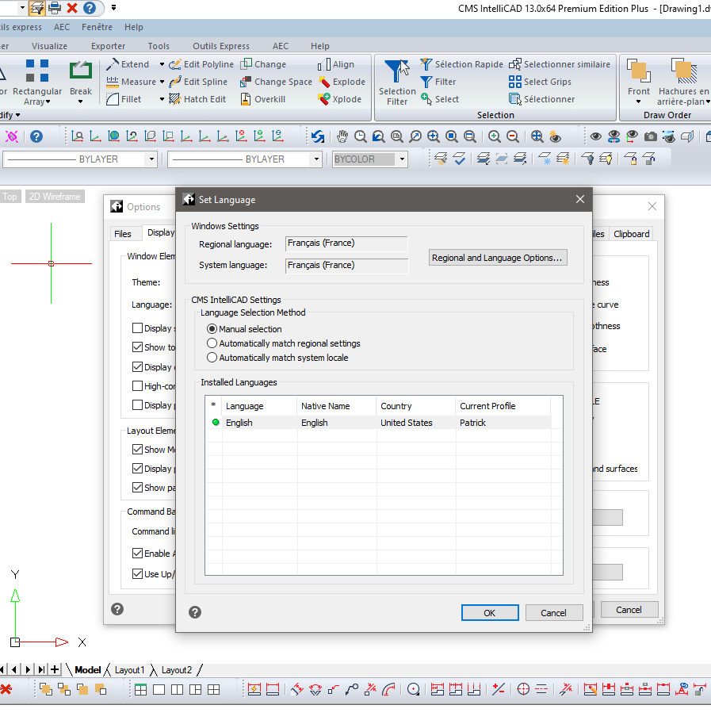
Task: Click the Explode tool
Action: (x=342, y=82)
